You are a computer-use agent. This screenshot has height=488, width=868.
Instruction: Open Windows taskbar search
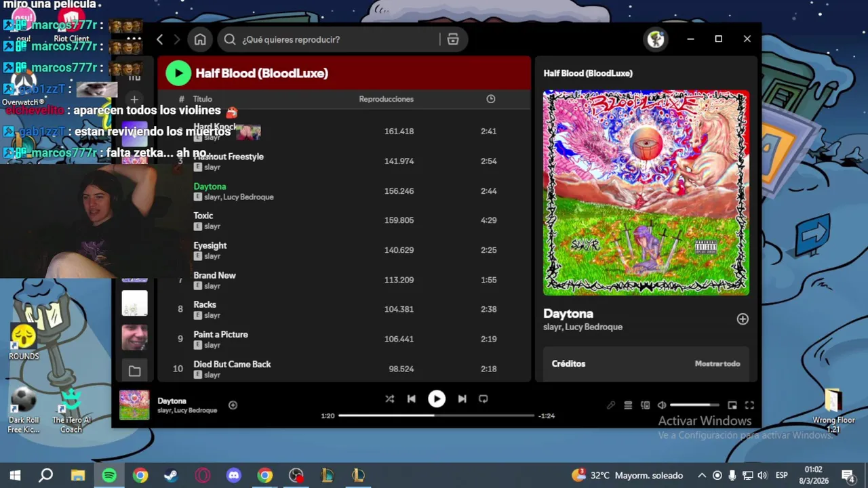[46, 476]
